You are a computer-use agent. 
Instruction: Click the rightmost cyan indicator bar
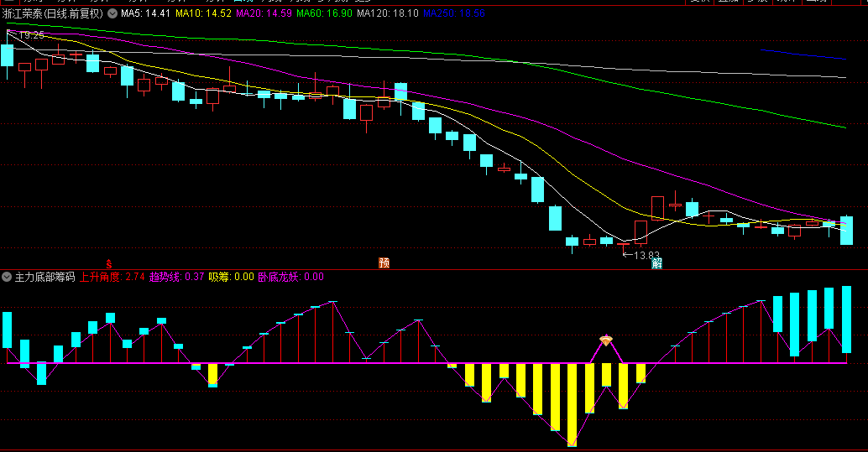click(846, 320)
